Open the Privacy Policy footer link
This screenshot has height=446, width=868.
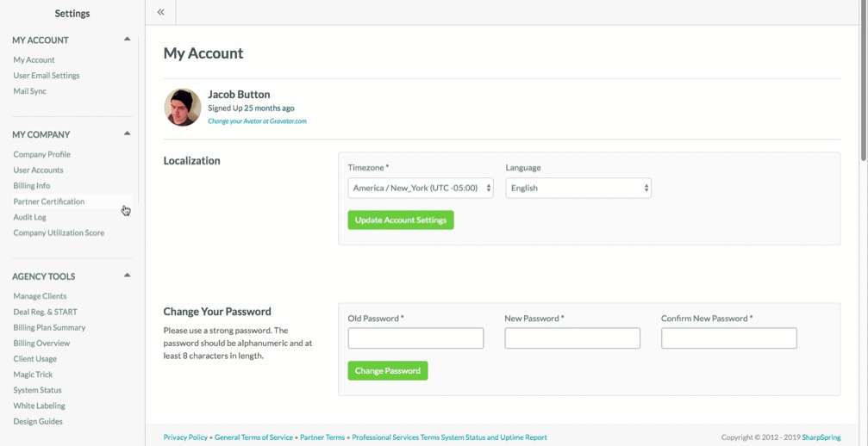(185, 437)
